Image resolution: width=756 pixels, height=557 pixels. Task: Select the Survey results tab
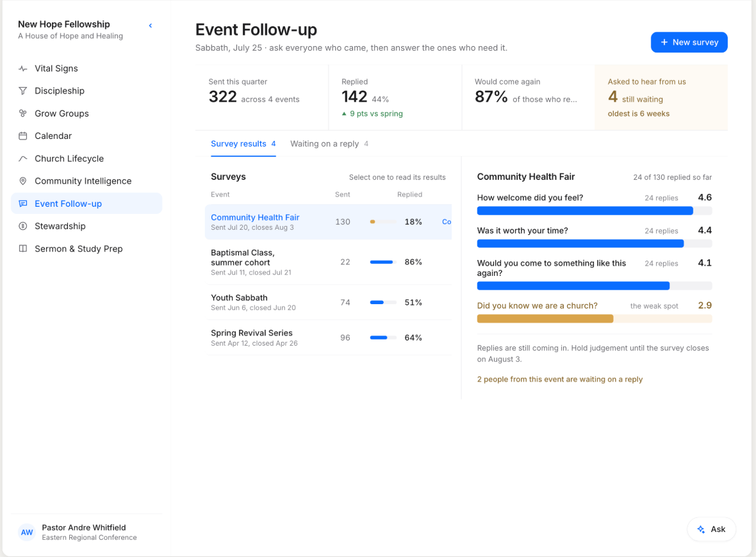click(x=243, y=144)
